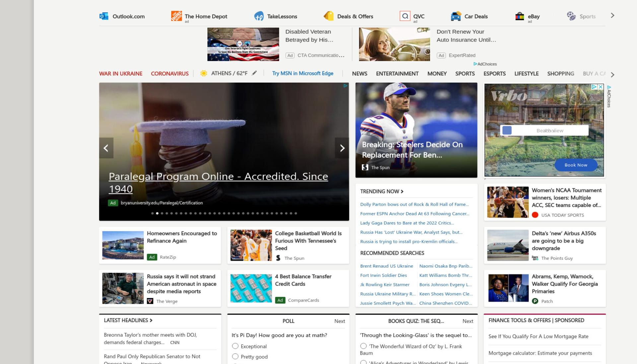Open the WAR IN UKRAINE tab

pos(121,74)
